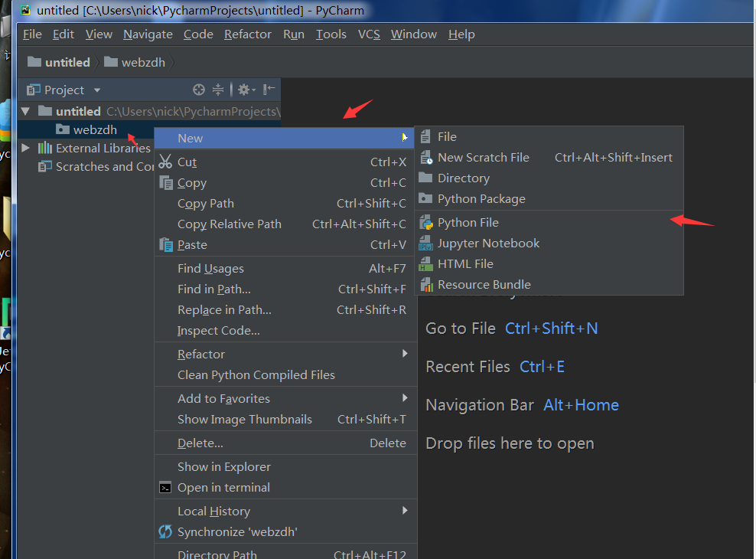Click the webzdh folder icon in breadcrumb
The image size is (756, 559).
tap(111, 62)
